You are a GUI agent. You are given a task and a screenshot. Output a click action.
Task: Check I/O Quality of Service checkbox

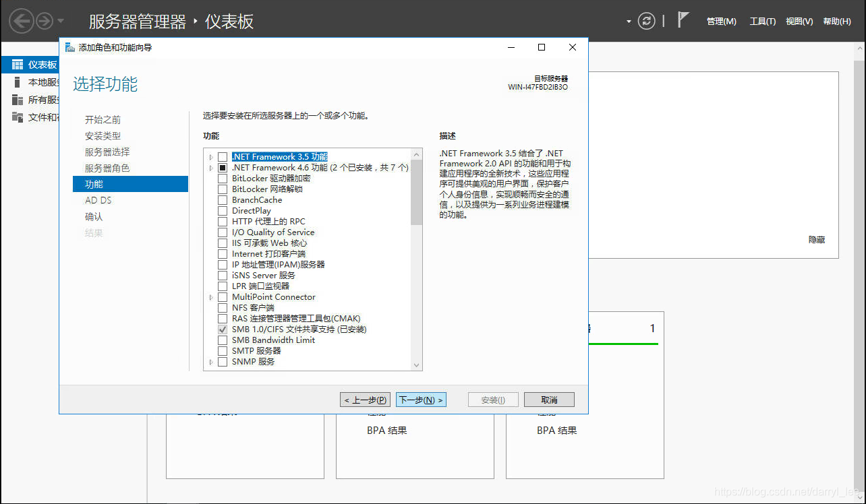click(x=223, y=232)
